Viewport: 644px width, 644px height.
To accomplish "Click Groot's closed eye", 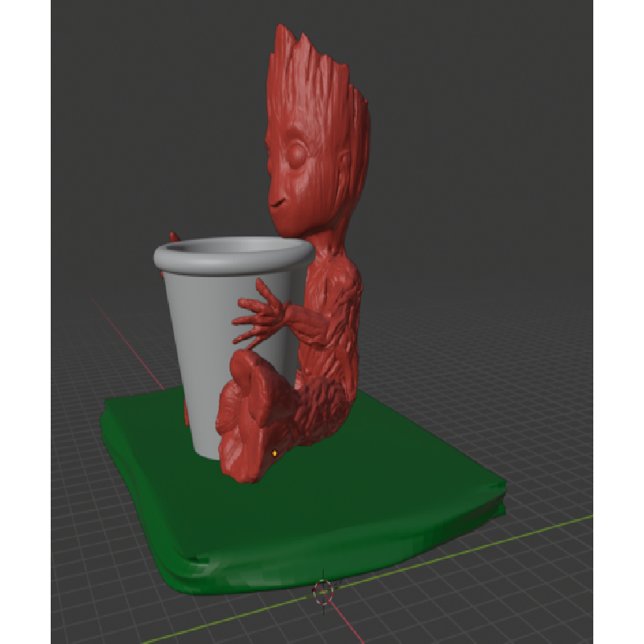I will pyautogui.click(x=299, y=153).
